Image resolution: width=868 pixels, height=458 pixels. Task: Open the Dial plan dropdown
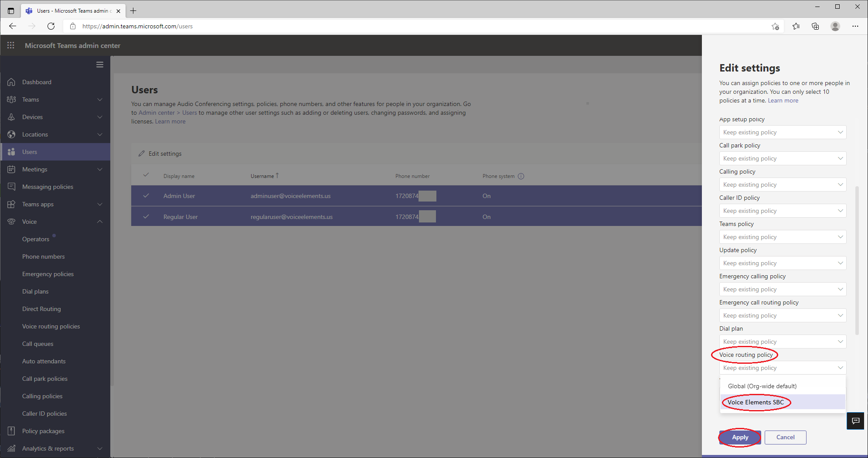(x=783, y=342)
